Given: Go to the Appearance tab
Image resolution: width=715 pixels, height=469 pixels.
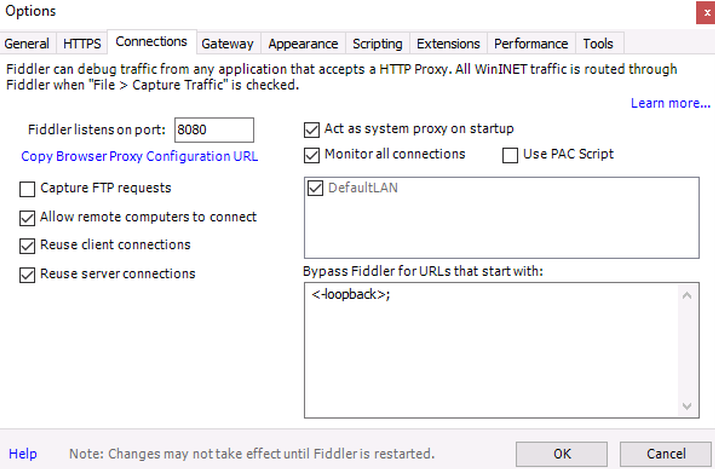Looking at the screenshot, I should [x=304, y=44].
